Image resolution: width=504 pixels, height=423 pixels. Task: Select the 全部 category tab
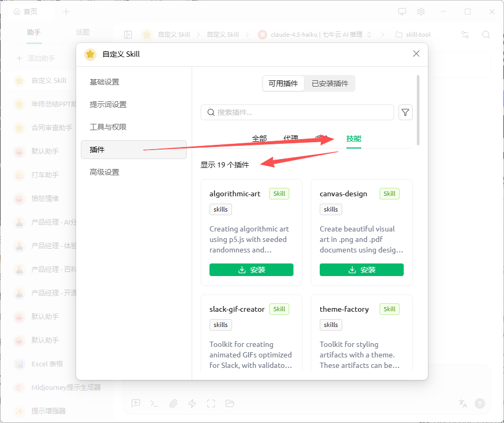click(259, 139)
